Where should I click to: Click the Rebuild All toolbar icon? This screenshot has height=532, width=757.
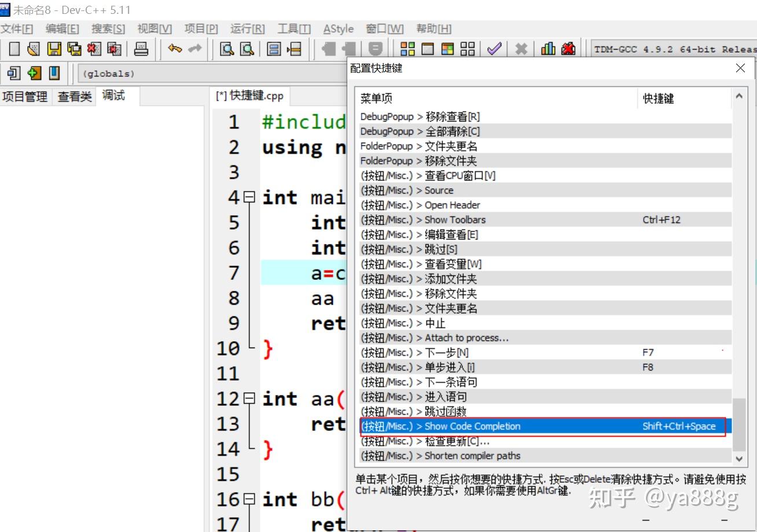pyautogui.click(x=468, y=49)
